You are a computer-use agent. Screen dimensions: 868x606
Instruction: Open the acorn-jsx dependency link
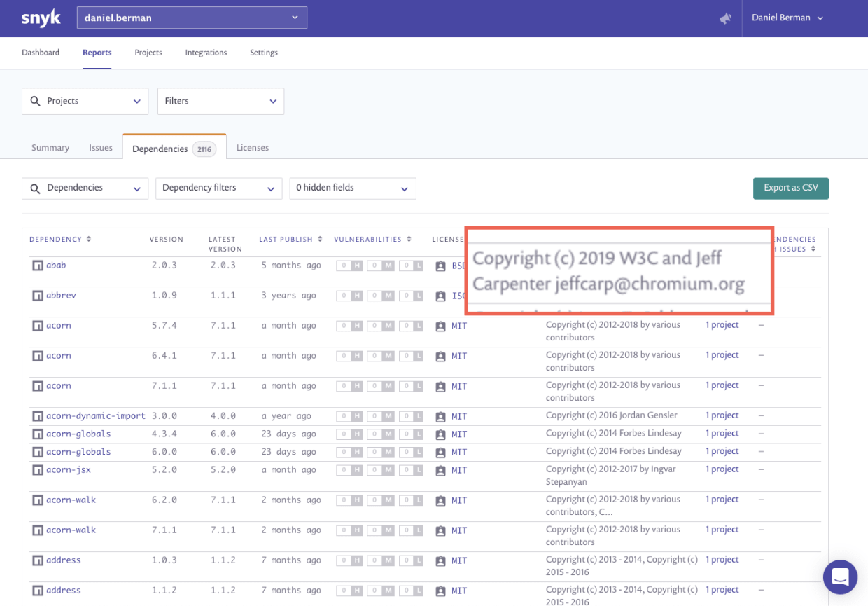(x=69, y=470)
